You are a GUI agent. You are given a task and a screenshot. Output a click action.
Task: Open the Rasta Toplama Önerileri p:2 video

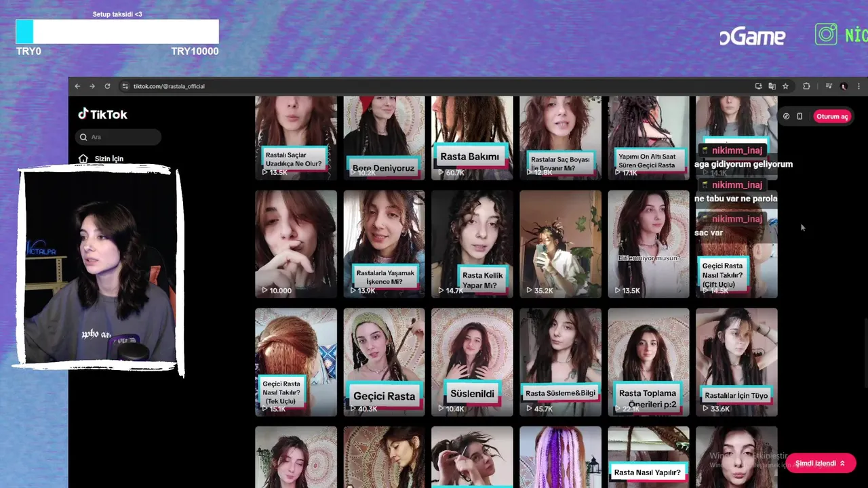[x=648, y=362]
